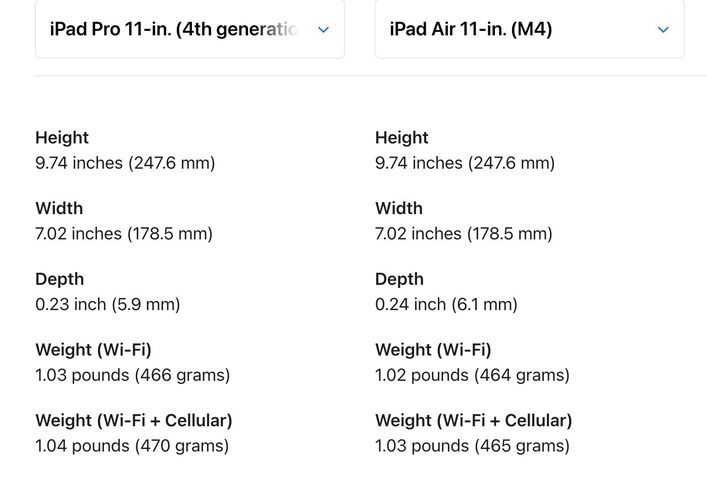This screenshot has height=500, width=707.
Task: Click iPad Pro's Weight (Wi-Fi) label
Action: 93,350
